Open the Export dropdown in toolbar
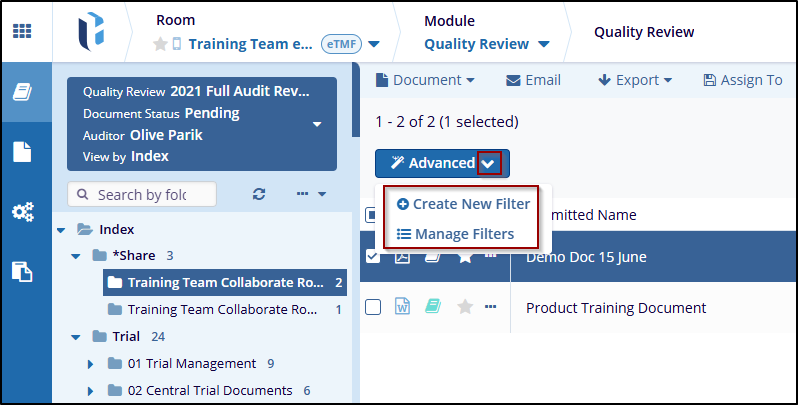Screen dimensions: 798x405 (x=635, y=80)
